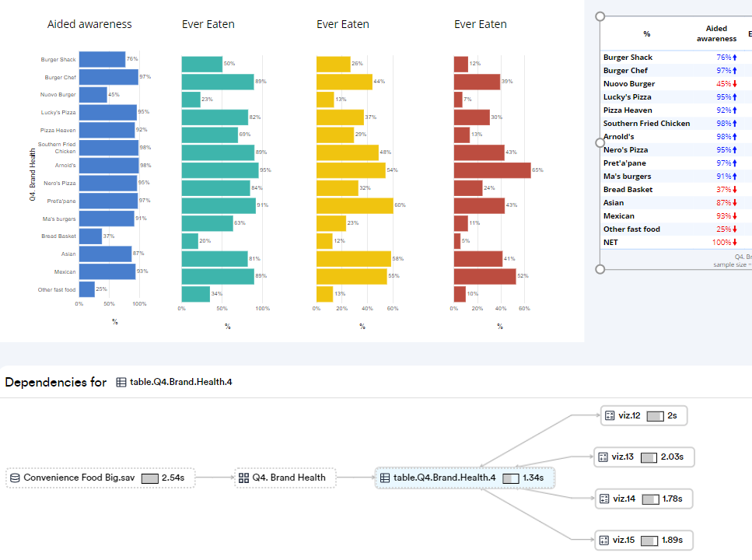Click the progress bar next to 1.34s
Screen dimensions: 752x560
tap(511, 478)
